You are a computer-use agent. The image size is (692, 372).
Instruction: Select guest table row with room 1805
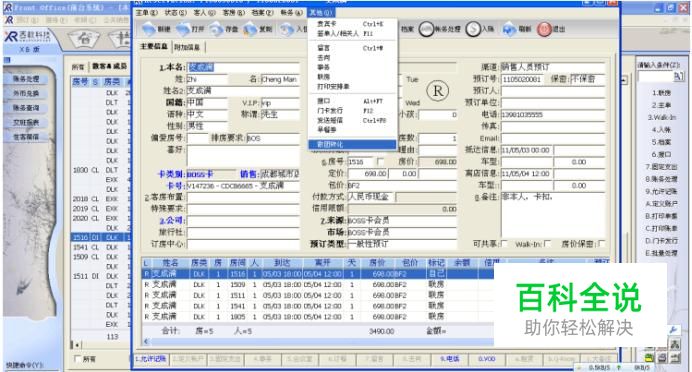(x=318, y=316)
